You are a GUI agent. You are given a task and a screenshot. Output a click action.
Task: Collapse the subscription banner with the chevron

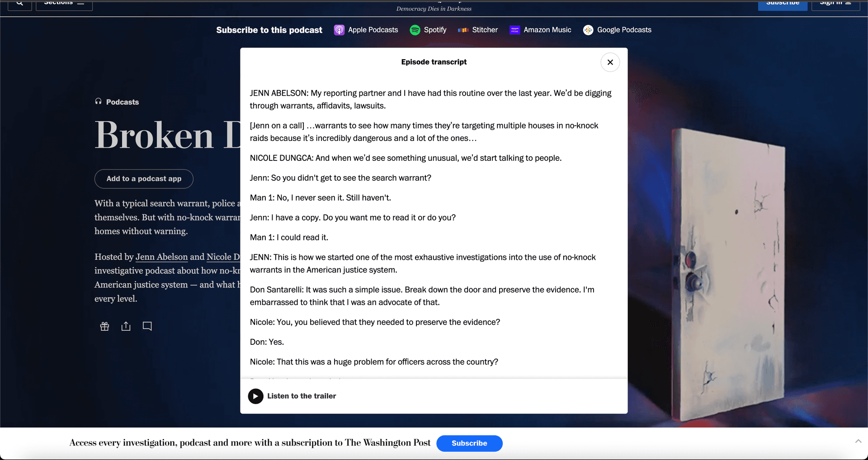point(858,441)
